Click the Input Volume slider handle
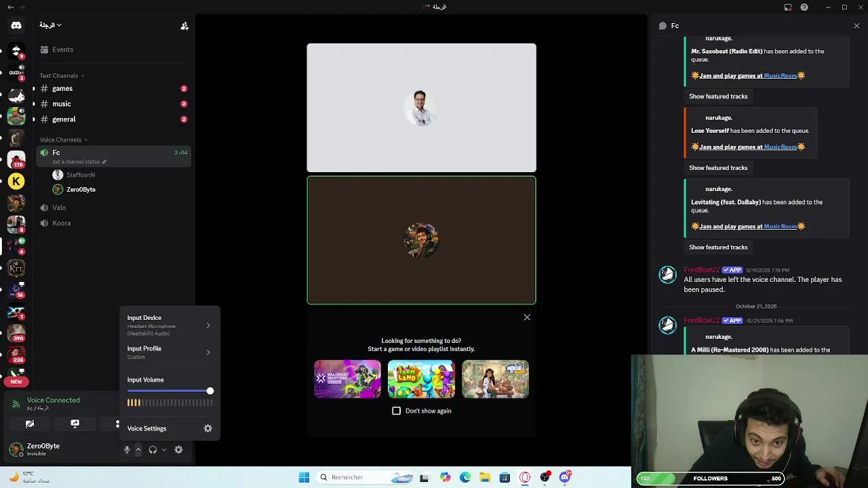868x488 pixels. 210,391
